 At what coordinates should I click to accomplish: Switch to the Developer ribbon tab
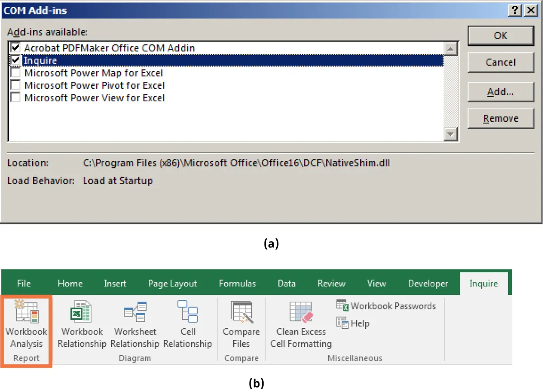(428, 283)
